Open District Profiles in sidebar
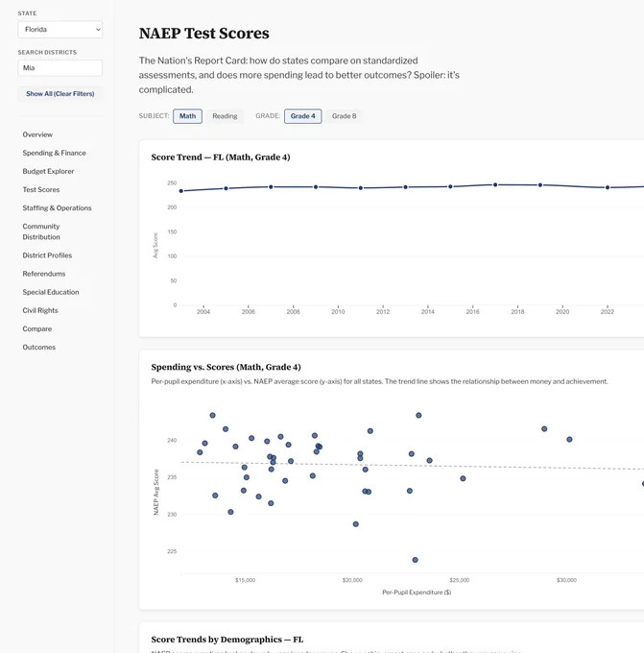This screenshot has height=653, width=644. click(47, 255)
